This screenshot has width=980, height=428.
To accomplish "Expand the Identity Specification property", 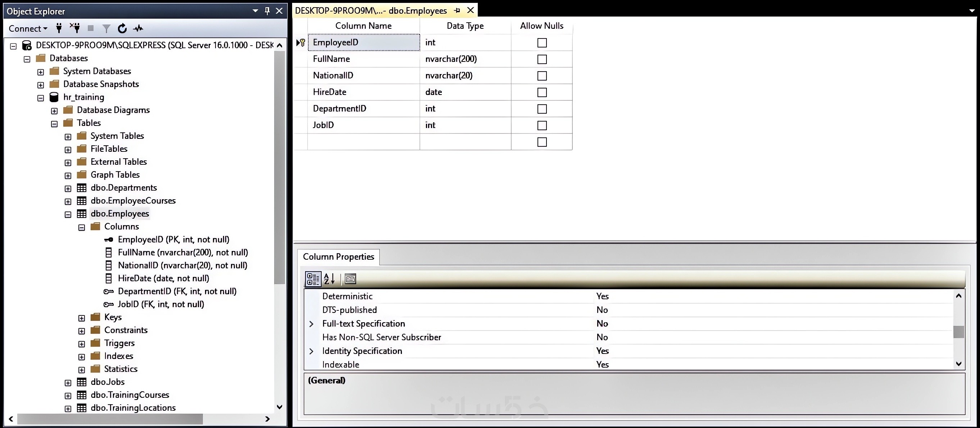I will (311, 351).
